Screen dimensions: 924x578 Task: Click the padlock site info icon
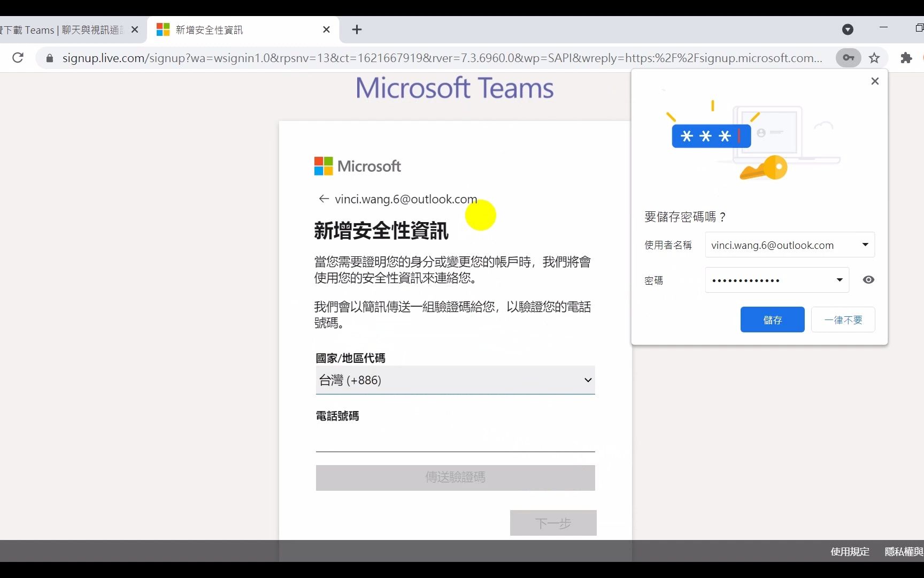point(50,58)
